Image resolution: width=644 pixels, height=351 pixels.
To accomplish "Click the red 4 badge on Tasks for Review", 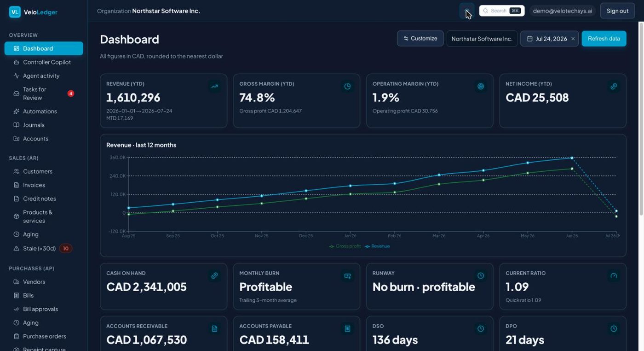I will click(x=71, y=94).
